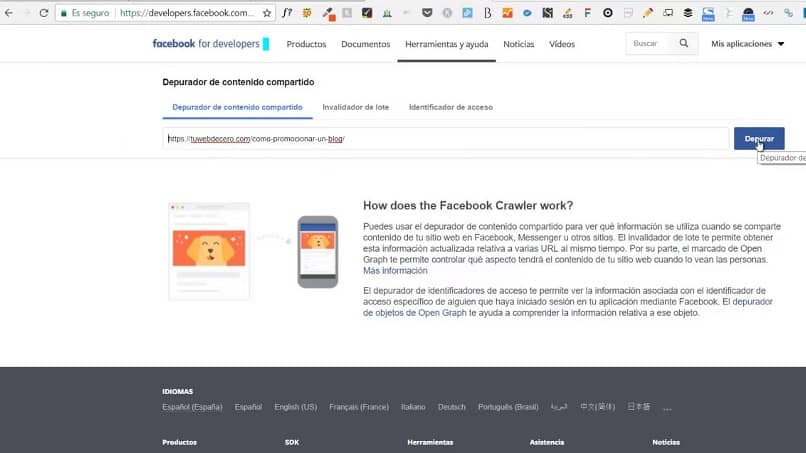The height and width of the screenshot is (453, 806).
Task: Choose Deutsch language
Action: click(451, 407)
